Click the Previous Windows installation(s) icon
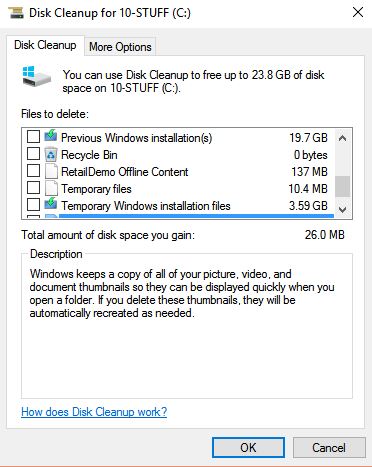Viewport: 372px width, 467px height. 51,136
